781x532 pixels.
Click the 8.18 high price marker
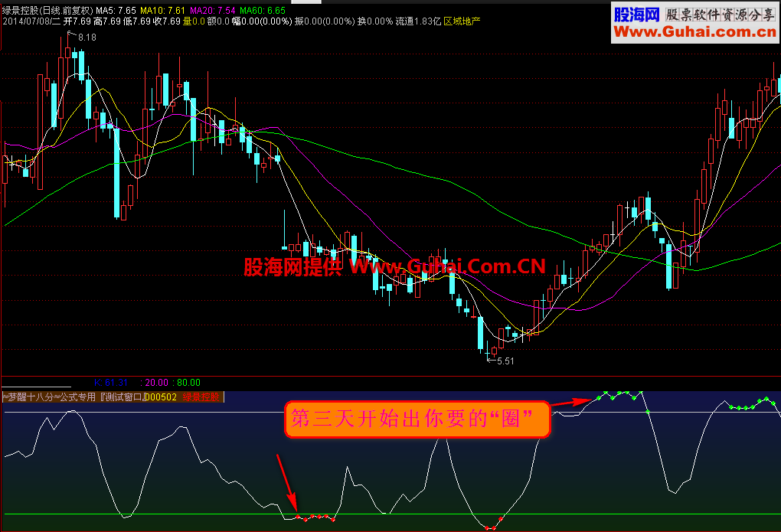point(87,38)
